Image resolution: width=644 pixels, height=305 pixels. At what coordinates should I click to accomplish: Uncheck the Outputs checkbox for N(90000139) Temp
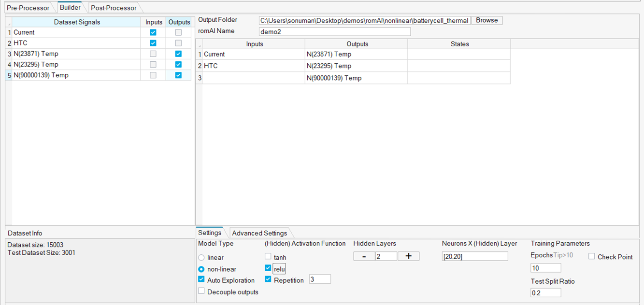pos(179,75)
